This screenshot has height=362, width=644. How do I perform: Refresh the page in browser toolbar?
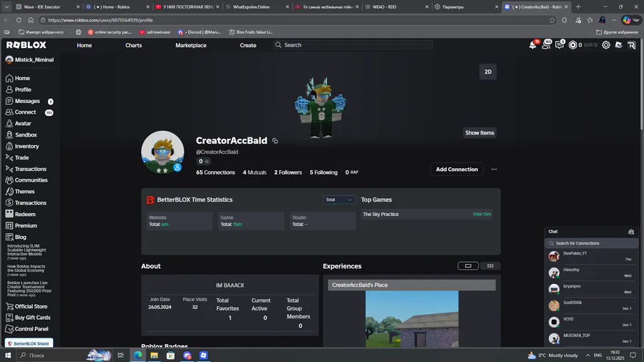(x=19, y=20)
